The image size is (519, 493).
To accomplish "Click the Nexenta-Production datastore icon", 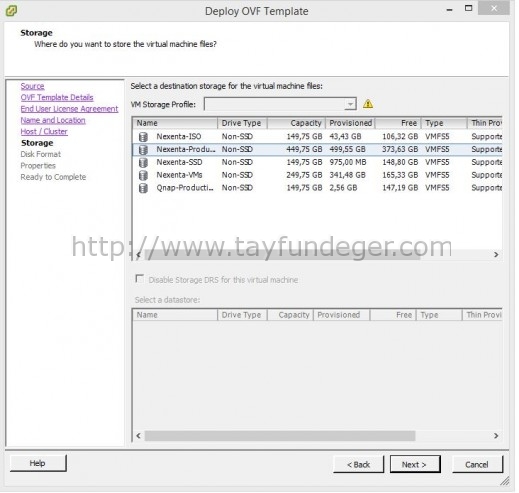I will (143, 150).
